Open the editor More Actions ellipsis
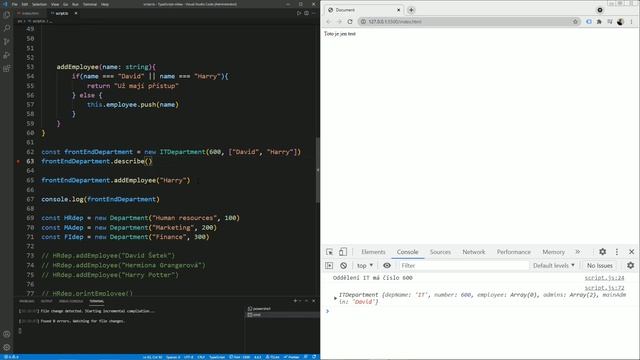This screenshot has height=360, width=640. tap(313, 13)
